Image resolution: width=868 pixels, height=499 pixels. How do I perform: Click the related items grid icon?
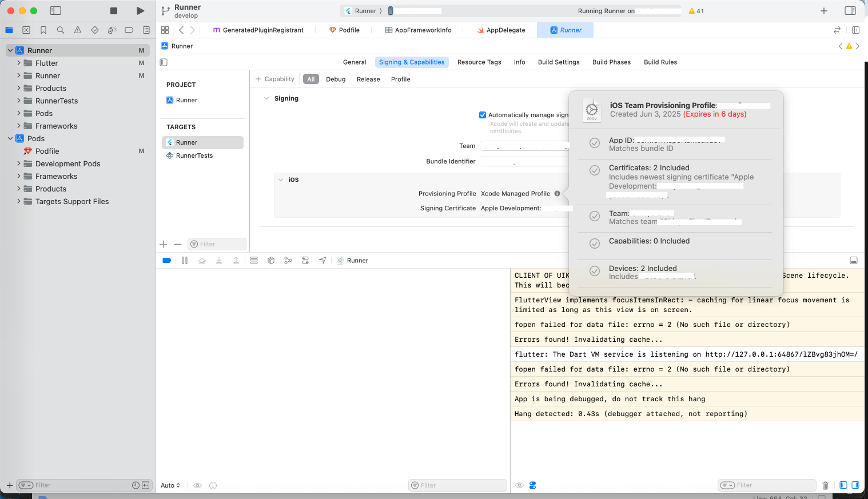tap(165, 30)
